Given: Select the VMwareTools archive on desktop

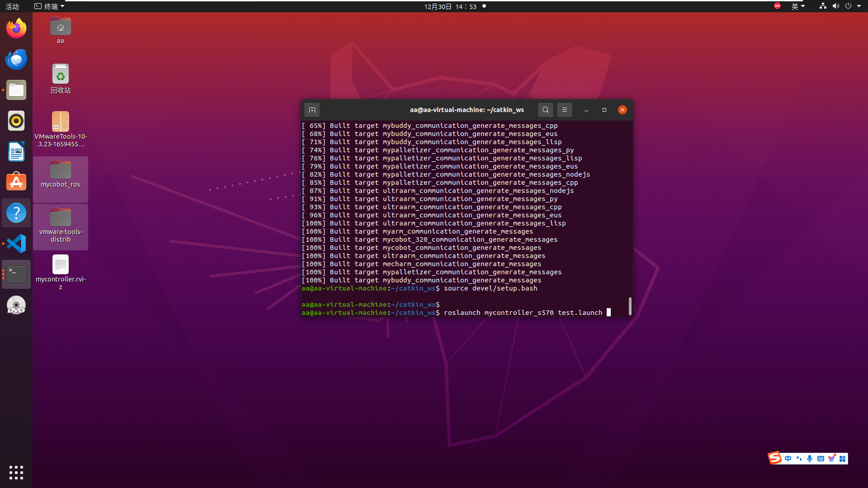Looking at the screenshot, I should [61, 129].
